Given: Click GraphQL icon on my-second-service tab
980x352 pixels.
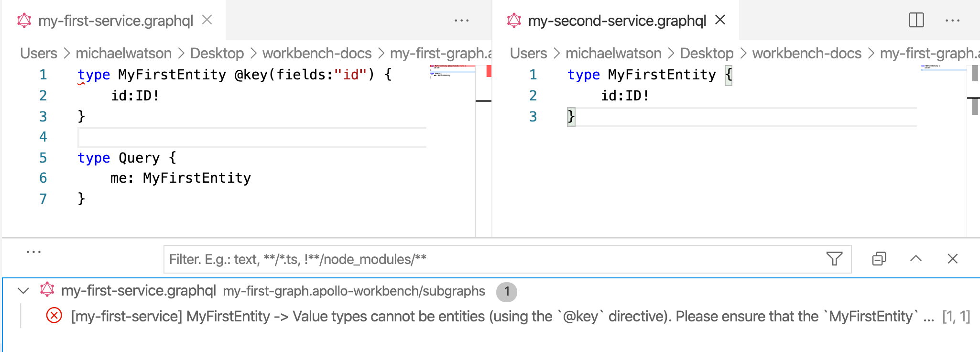Looking at the screenshot, I should click(514, 21).
